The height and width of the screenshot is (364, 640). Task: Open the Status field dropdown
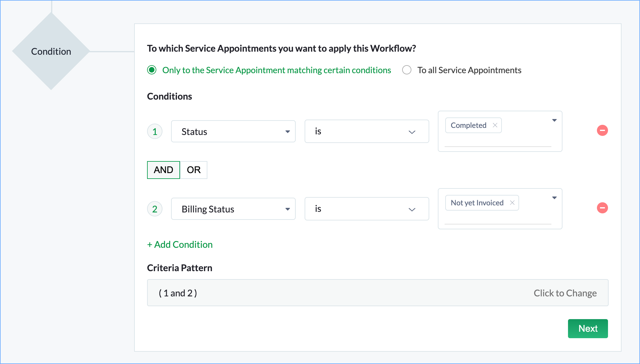(233, 132)
